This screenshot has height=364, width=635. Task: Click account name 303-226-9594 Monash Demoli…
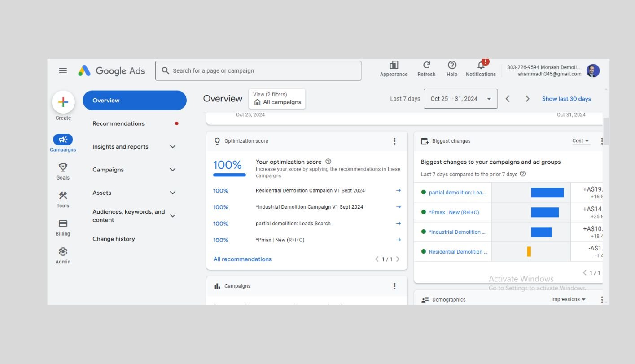point(544,67)
